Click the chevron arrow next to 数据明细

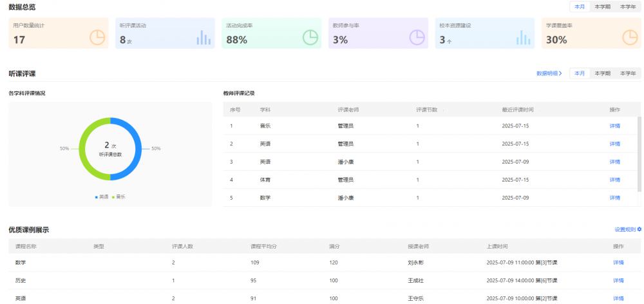[560, 73]
